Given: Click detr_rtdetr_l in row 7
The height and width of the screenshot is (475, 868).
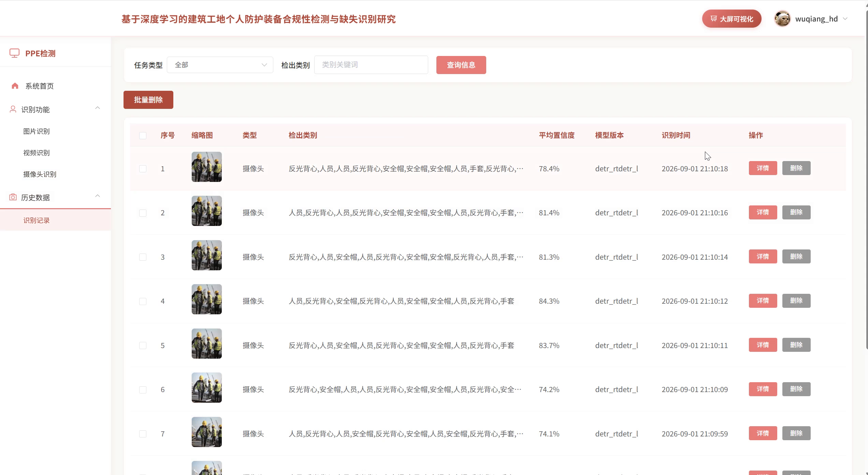Looking at the screenshot, I should pos(617,434).
